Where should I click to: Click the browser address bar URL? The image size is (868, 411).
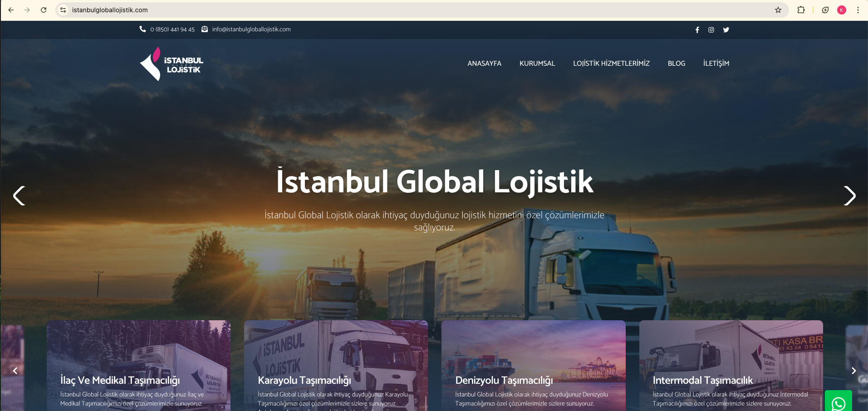pyautogui.click(x=110, y=10)
